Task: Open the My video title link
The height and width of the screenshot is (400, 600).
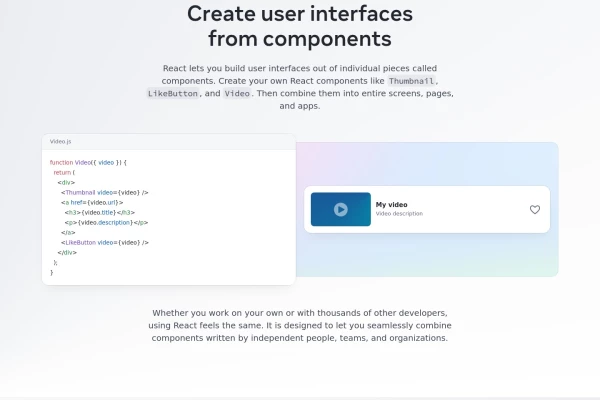Action: pos(391,204)
